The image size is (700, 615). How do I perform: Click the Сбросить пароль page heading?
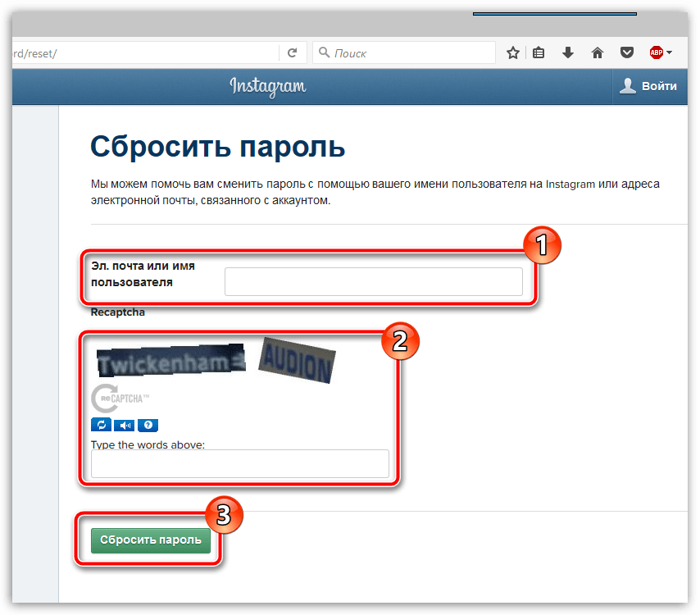218,147
